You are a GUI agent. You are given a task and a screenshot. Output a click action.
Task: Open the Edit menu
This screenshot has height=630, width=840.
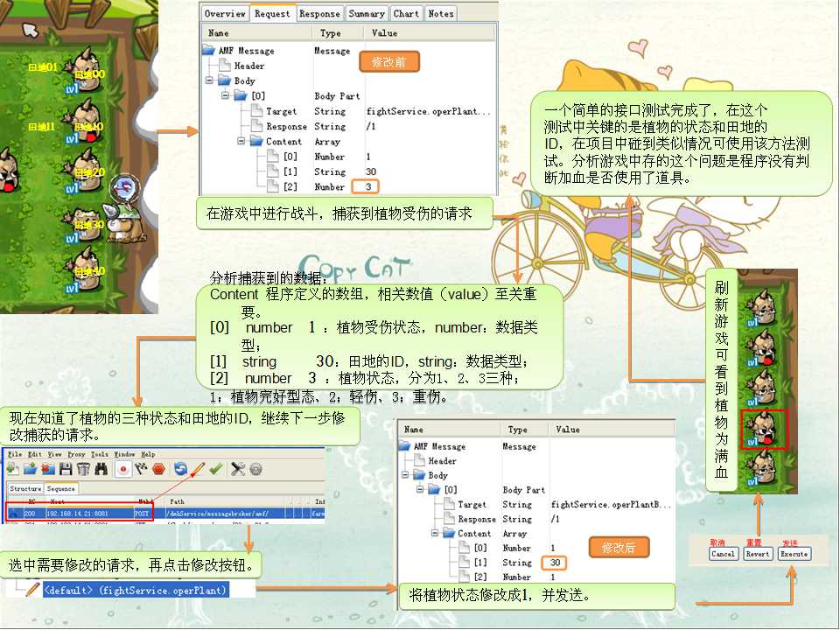click(x=34, y=454)
